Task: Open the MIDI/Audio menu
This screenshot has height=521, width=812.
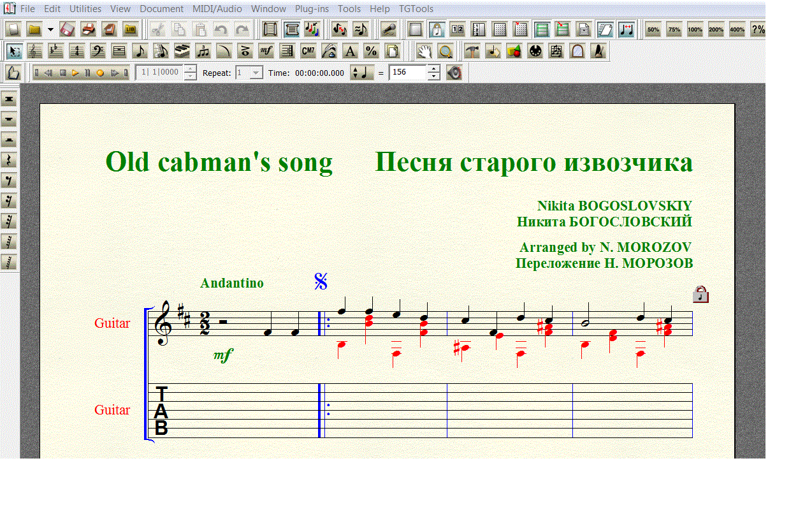Action: point(217,9)
